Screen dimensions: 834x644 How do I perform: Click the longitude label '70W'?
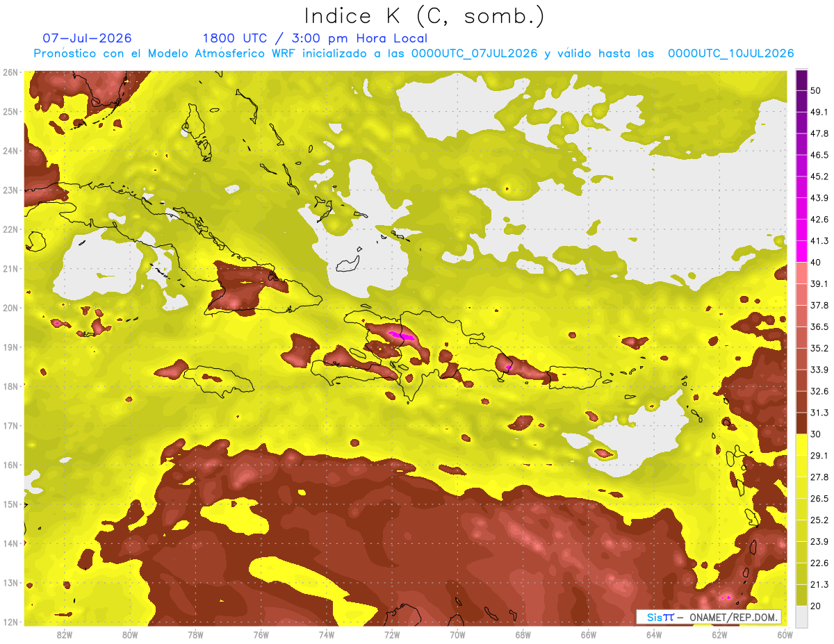click(457, 634)
